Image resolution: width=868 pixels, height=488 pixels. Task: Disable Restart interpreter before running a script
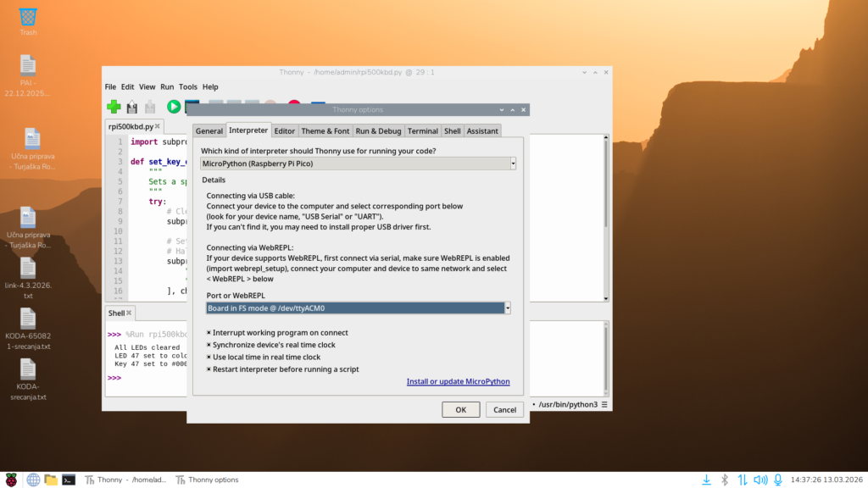209,369
